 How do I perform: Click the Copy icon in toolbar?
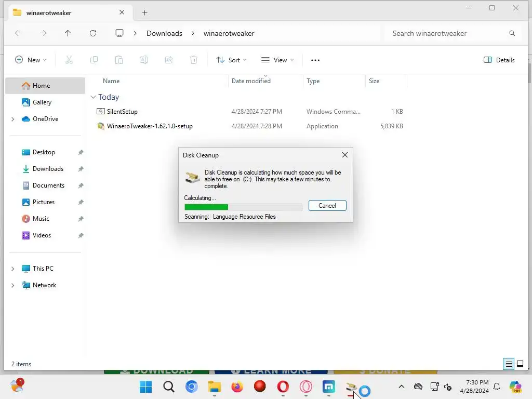94,60
